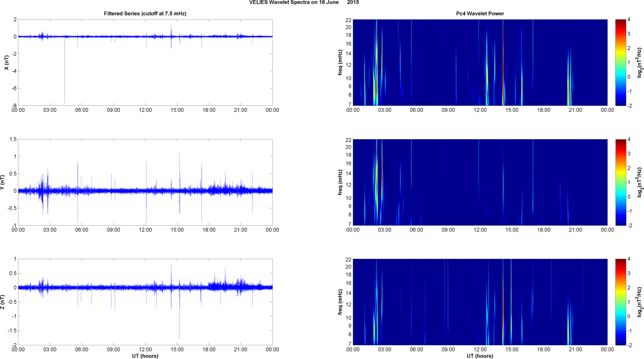Select the Pc4 Wavelet Power title
The image size is (644, 359).
480,13
